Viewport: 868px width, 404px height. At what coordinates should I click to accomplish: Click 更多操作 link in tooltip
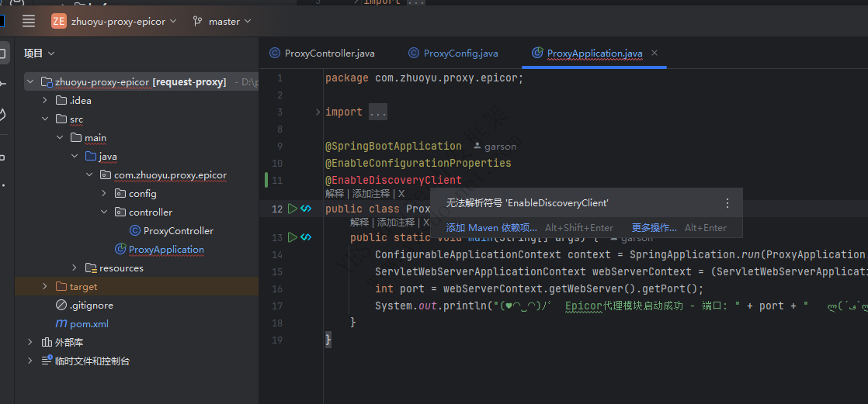[654, 228]
